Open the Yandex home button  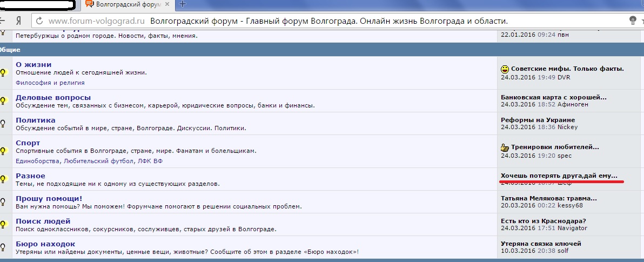click(x=18, y=21)
